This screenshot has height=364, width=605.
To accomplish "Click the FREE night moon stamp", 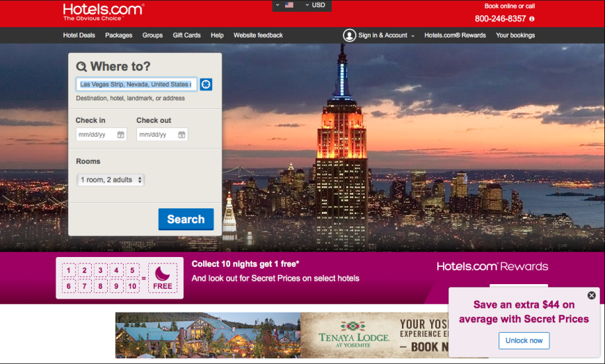I will [x=163, y=279].
